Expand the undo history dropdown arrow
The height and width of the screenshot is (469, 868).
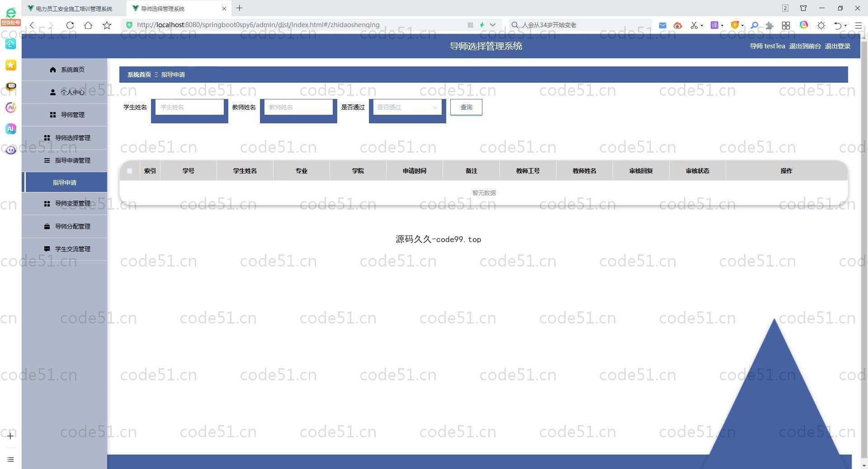coord(845,25)
